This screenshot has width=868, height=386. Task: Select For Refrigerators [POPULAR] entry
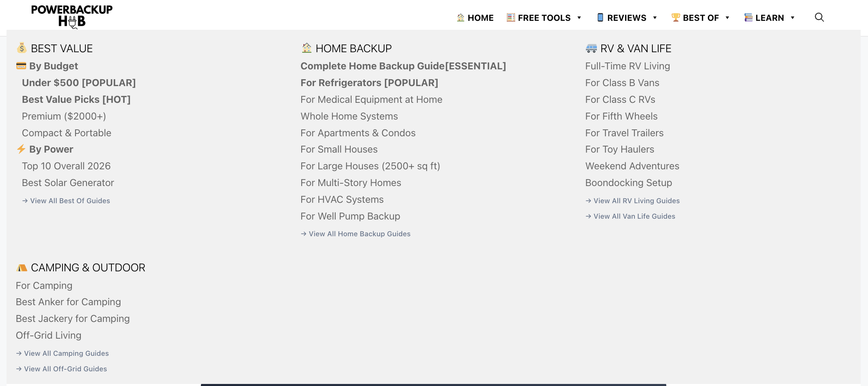point(369,83)
